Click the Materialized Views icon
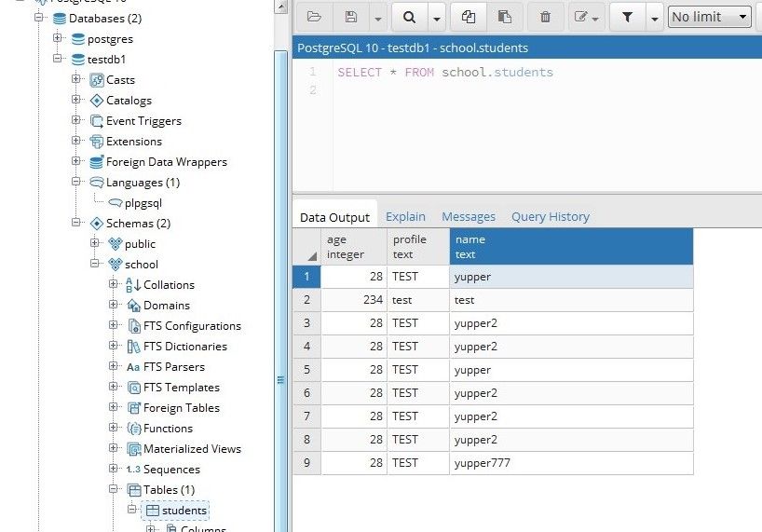The height and width of the screenshot is (532, 762). tap(133, 448)
